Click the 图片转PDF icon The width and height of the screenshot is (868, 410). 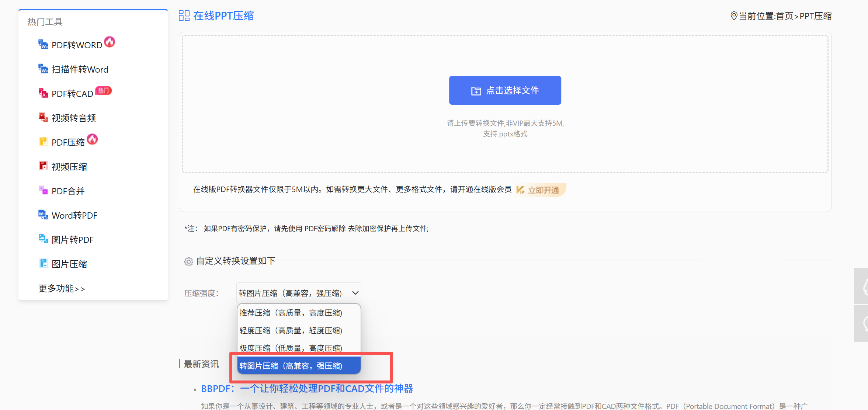coord(43,239)
